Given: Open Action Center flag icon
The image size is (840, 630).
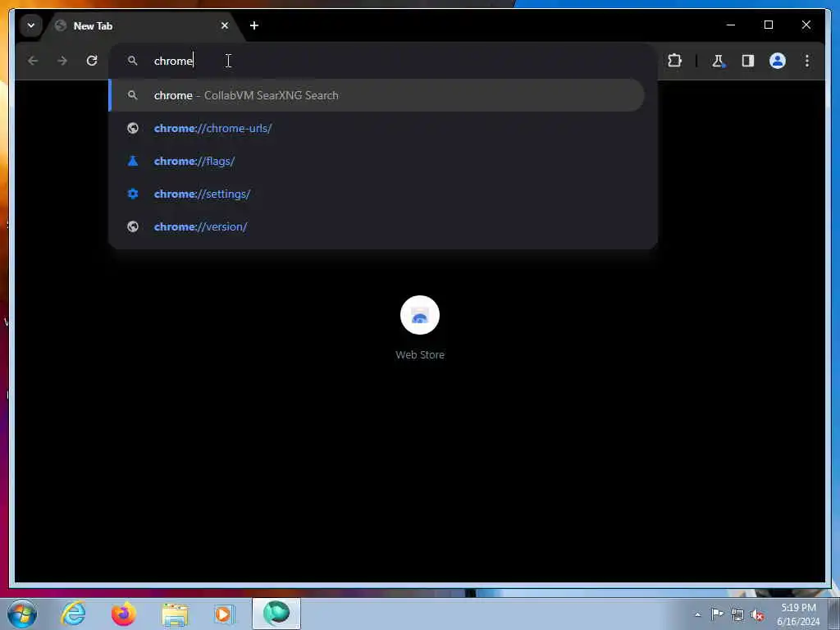Looking at the screenshot, I should 717,614.
